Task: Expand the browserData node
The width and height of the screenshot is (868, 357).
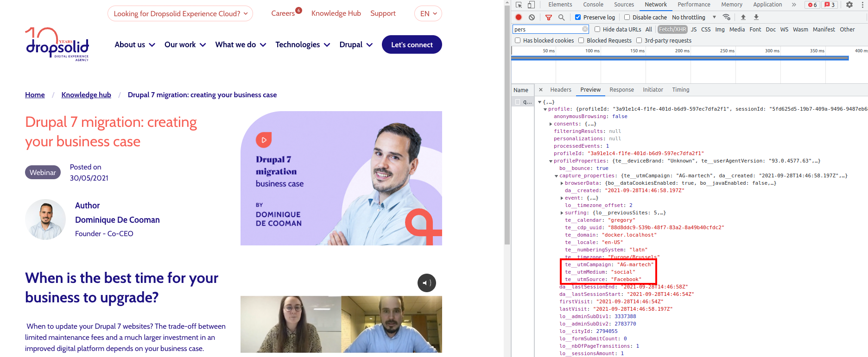Action: click(562, 183)
